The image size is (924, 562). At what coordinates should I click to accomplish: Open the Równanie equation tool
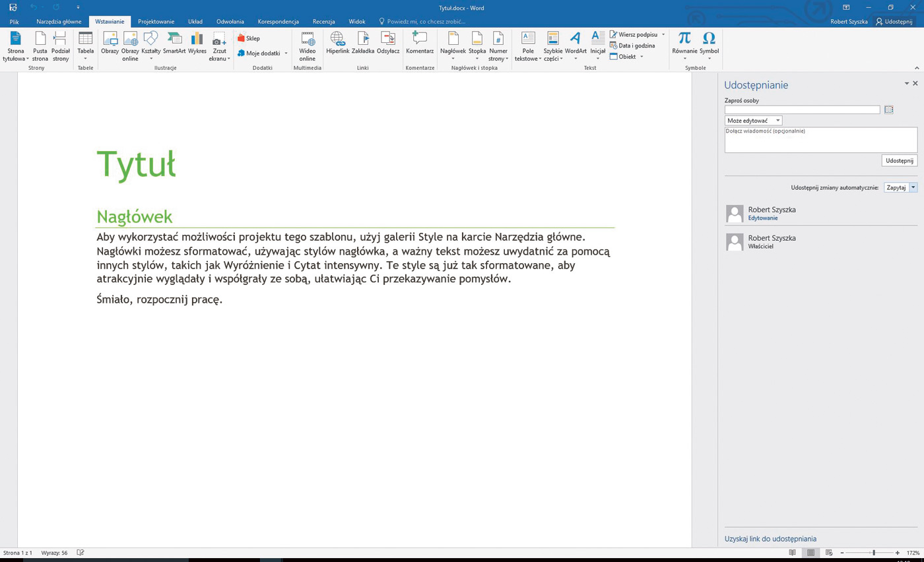point(684,44)
